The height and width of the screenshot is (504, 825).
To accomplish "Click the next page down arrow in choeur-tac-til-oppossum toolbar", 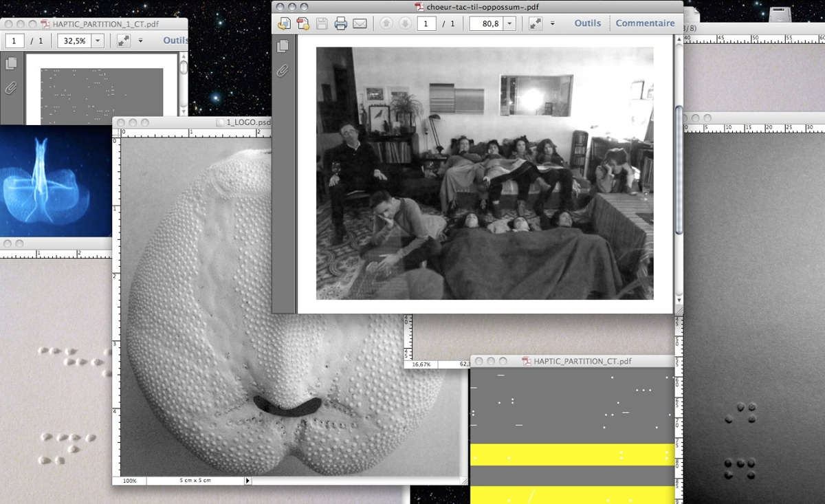I will pos(406,23).
